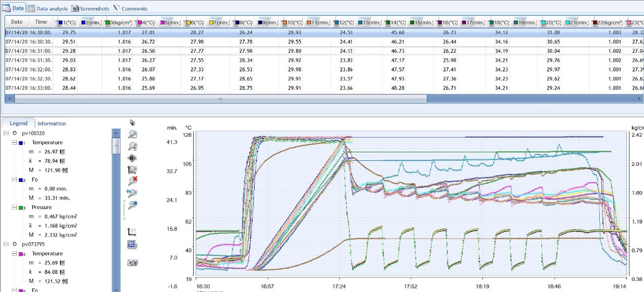Click the undo zoom arrow icon
Screen dimensions: 644x292
(x=132, y=193)
